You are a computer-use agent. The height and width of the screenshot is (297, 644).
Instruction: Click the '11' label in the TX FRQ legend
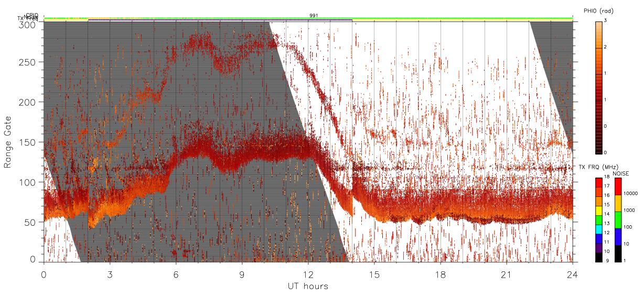pyautogui.click(x=608, y=242)
